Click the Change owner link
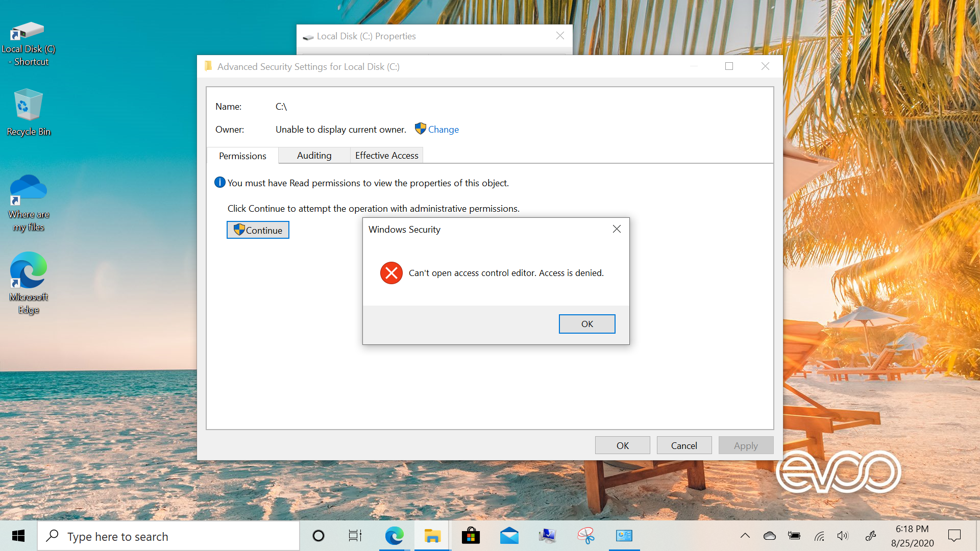Screen dimensions: 980x551 (443, 130)
